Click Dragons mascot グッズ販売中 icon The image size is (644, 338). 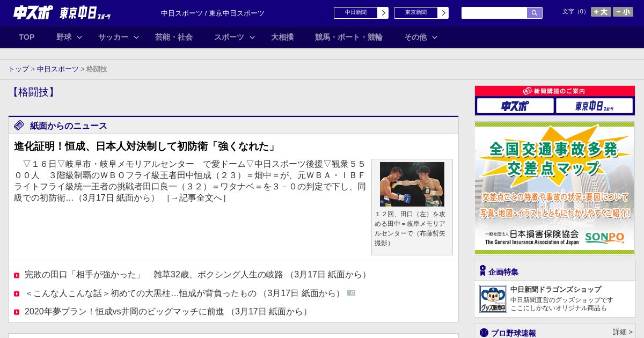[x=493, y=299]
